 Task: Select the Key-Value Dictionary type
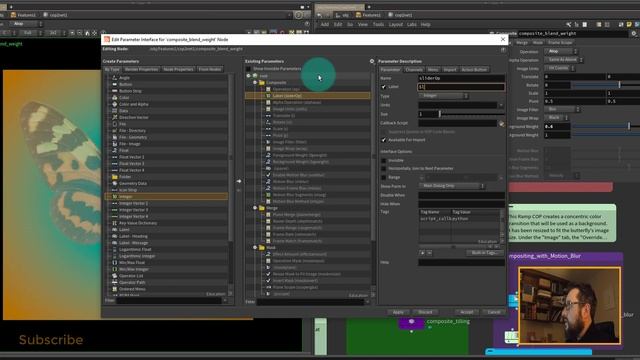(138, 223)
